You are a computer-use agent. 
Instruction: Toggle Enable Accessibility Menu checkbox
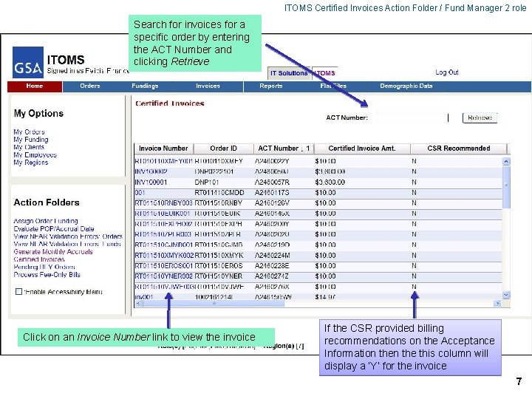(x=18, y=291)
